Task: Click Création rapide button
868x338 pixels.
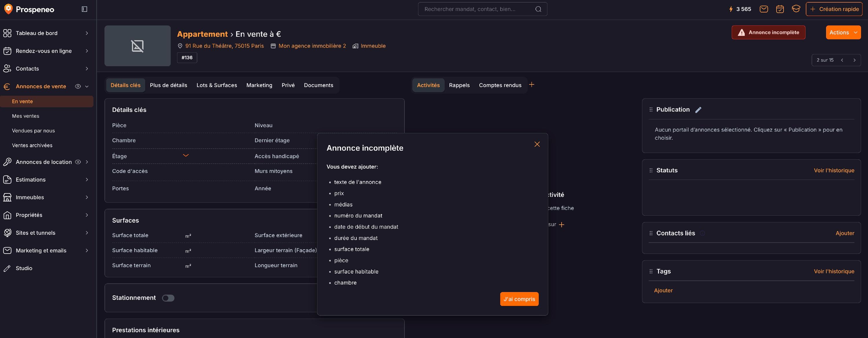Action: coord(834,9)
